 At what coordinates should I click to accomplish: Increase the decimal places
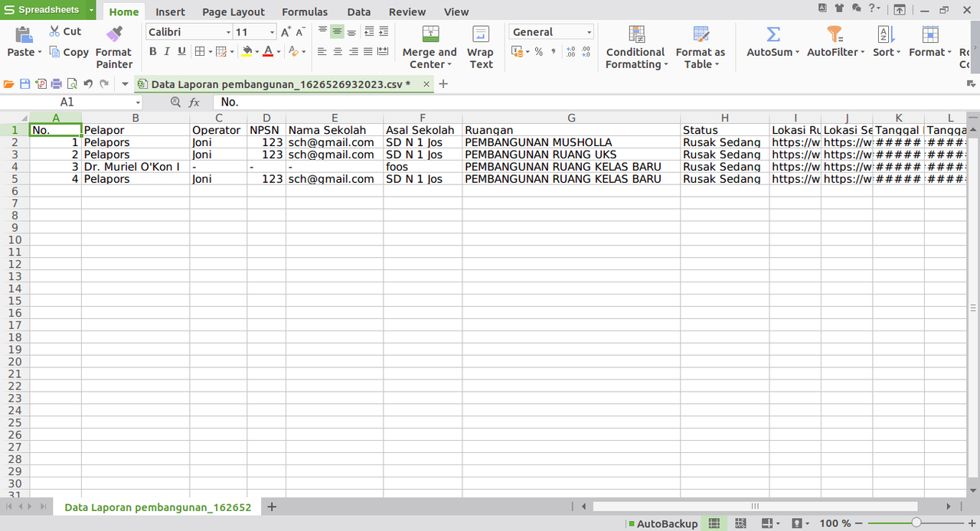click(570, 51)
